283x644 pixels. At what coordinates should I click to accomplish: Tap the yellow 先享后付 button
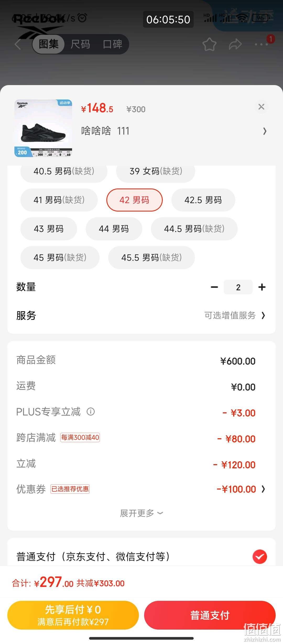[73, 615]
